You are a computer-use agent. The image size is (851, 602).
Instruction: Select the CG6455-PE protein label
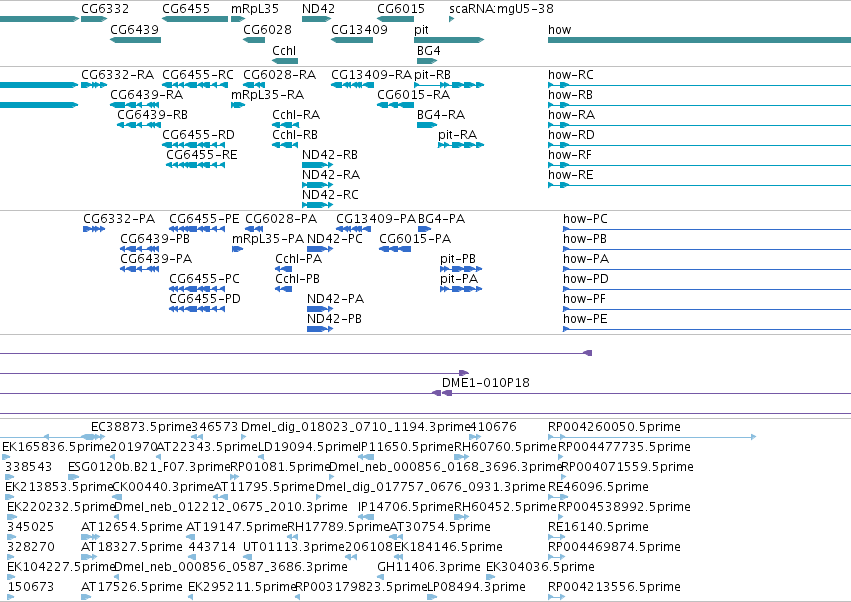(204, 219)
